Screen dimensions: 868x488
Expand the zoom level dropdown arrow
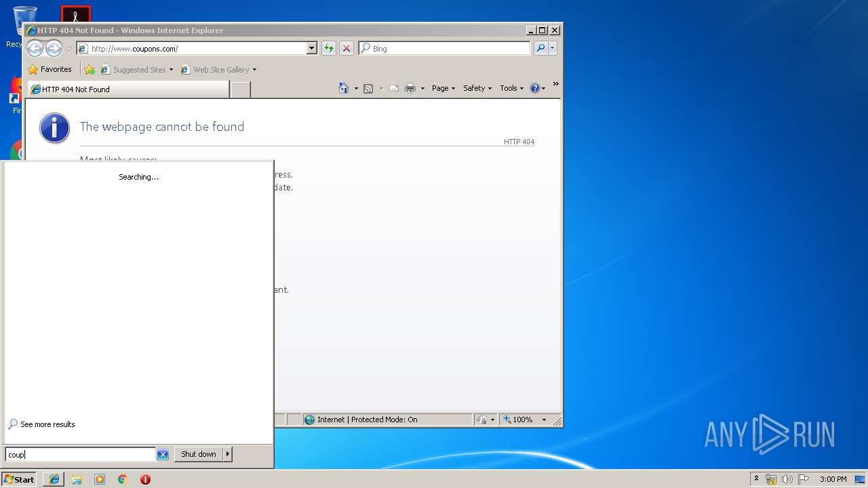point(544,420)
